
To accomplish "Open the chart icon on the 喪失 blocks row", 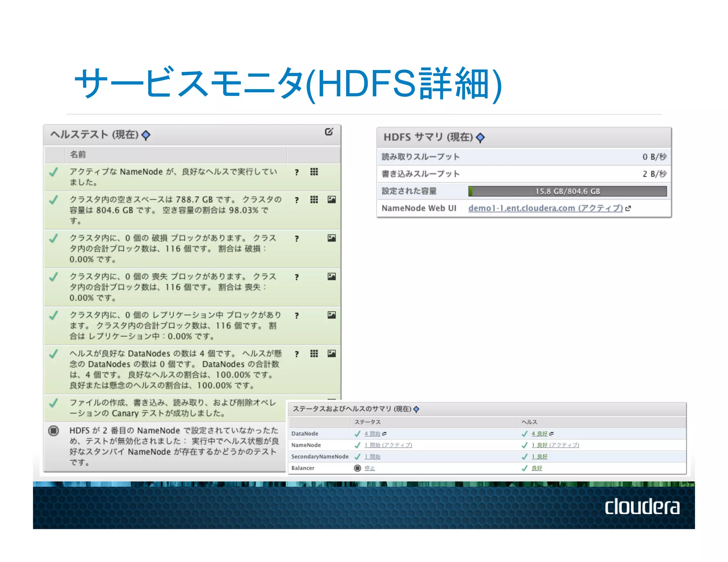I will [332, 276].
